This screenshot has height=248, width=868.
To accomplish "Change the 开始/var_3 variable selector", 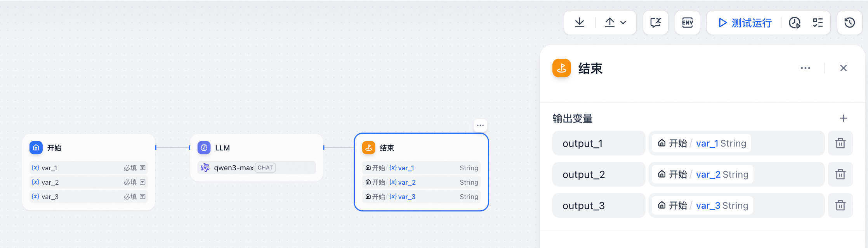I will (x=736, y=205).
